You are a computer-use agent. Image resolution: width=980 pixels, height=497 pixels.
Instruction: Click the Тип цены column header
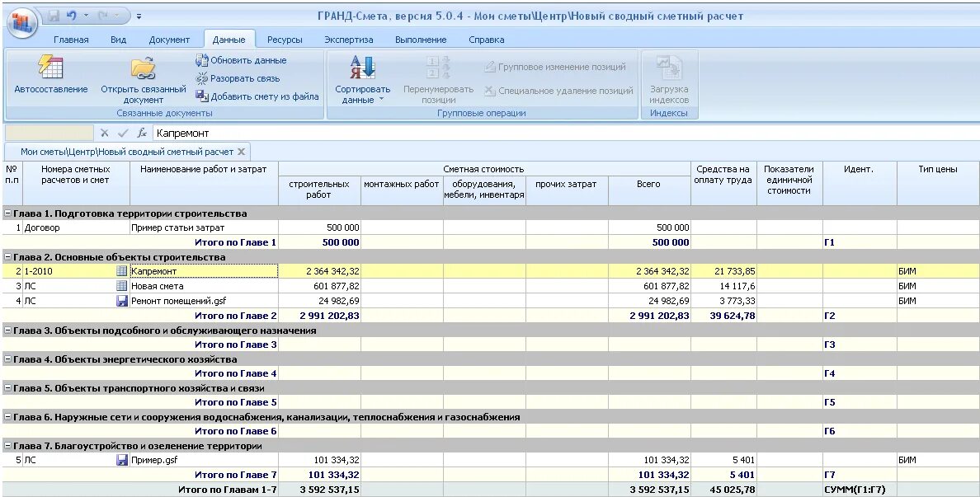(937, 184)
